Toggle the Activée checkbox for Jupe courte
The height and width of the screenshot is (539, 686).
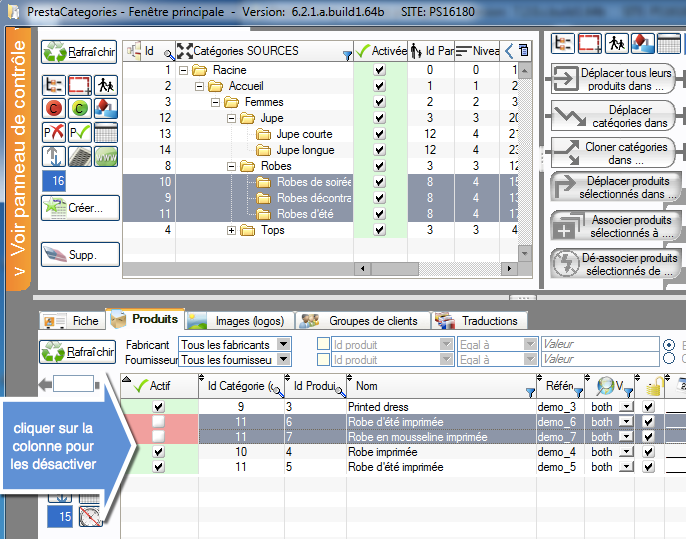point(379,134)
